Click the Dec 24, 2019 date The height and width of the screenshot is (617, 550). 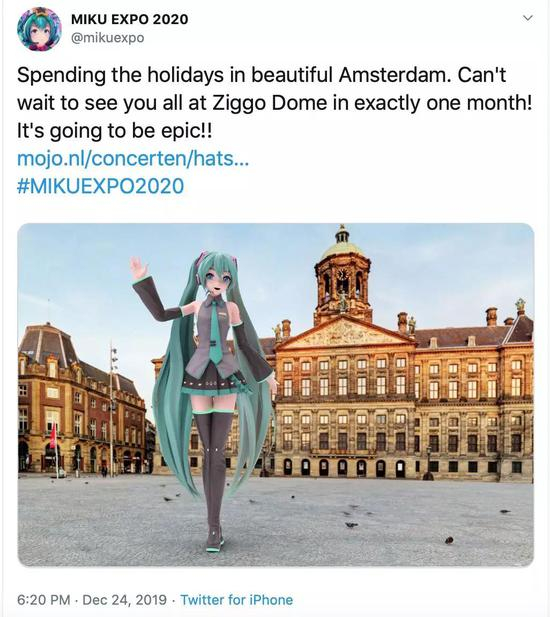[125, 600]
